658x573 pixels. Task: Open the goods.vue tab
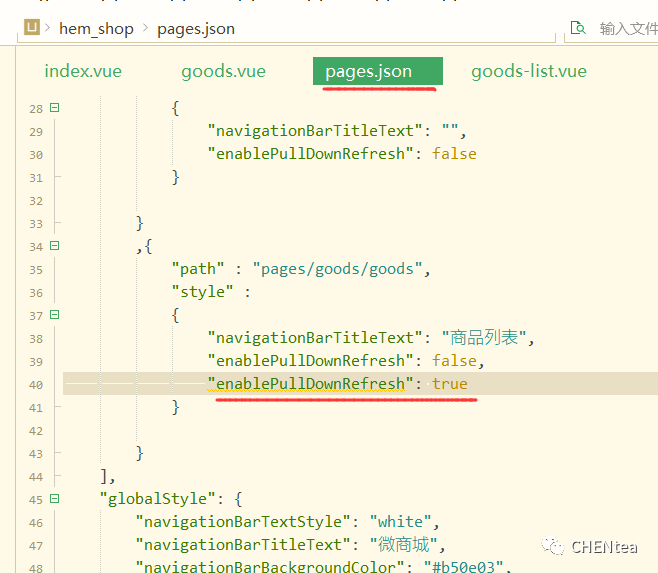(223, 71)
